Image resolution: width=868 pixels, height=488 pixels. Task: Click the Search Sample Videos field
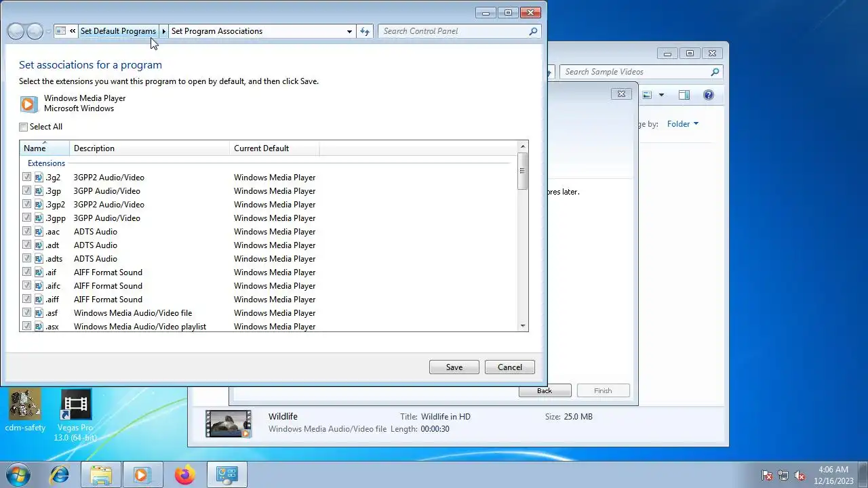(x=641, y=72)
